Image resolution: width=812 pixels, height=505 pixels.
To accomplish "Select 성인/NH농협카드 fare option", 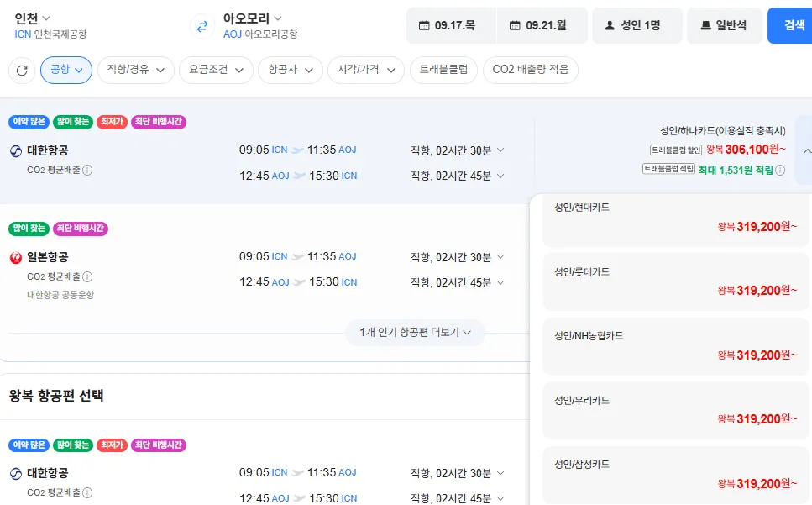I will 676,346.
